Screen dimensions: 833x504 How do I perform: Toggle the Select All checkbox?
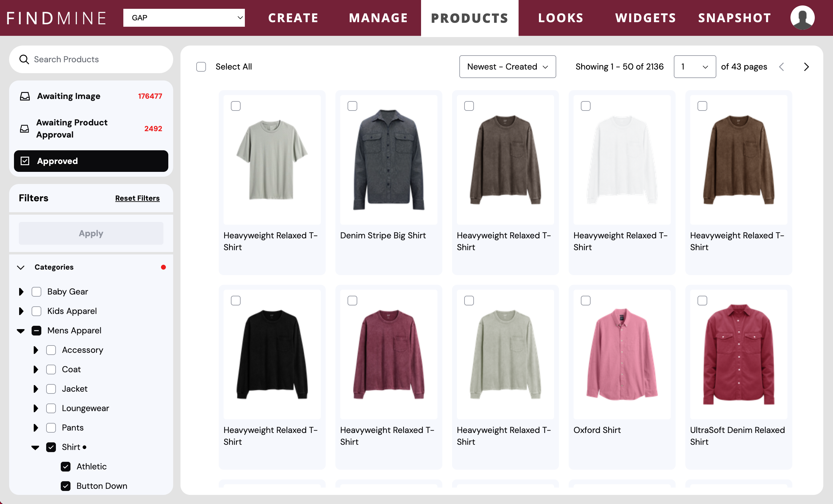click(201, 67)
